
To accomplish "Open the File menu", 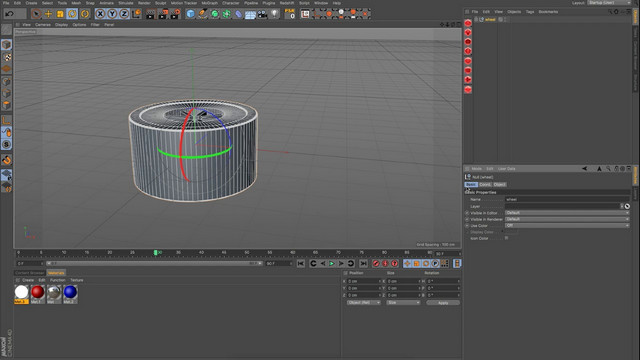I will pos(6,3).
